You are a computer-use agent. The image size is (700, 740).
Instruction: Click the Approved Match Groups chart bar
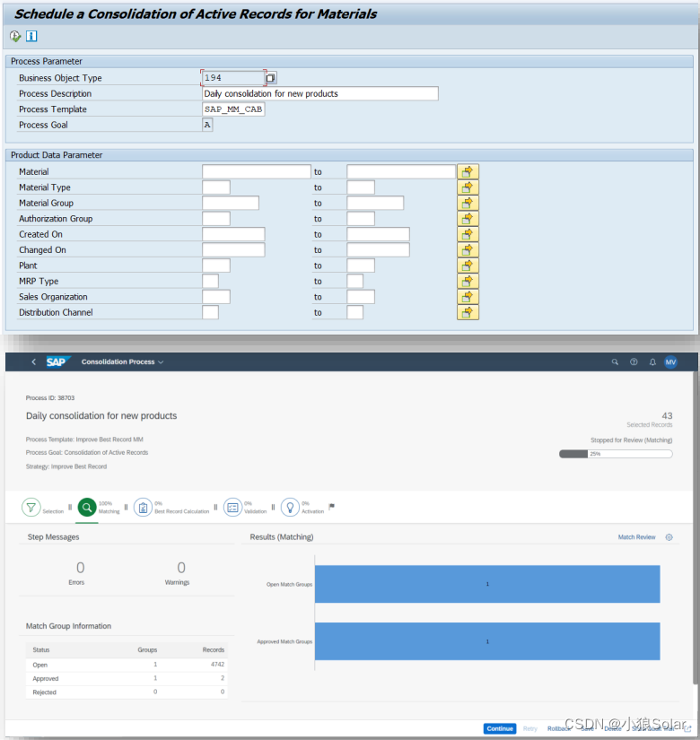(x=487, y=641)
